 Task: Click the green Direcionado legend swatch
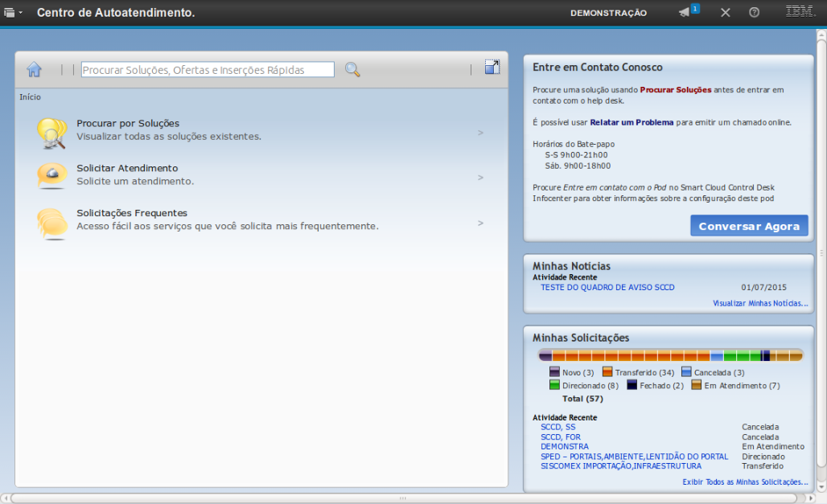pos(554,385)
